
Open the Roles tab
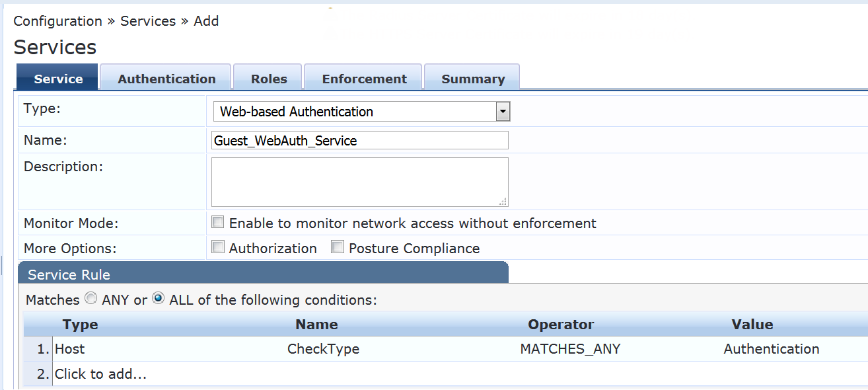pyautogui.click(x=269, y=79)
